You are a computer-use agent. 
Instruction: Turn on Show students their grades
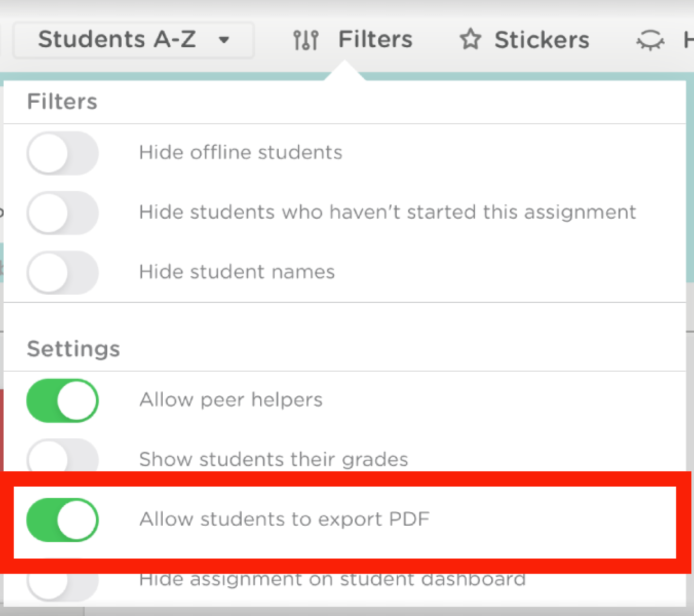(x=63, y=458)
